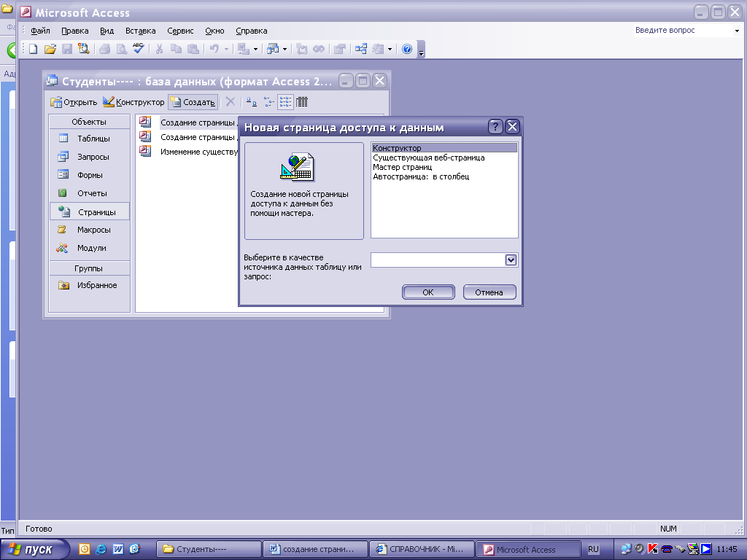Confirm the dialog with OK

click(428, 292)
